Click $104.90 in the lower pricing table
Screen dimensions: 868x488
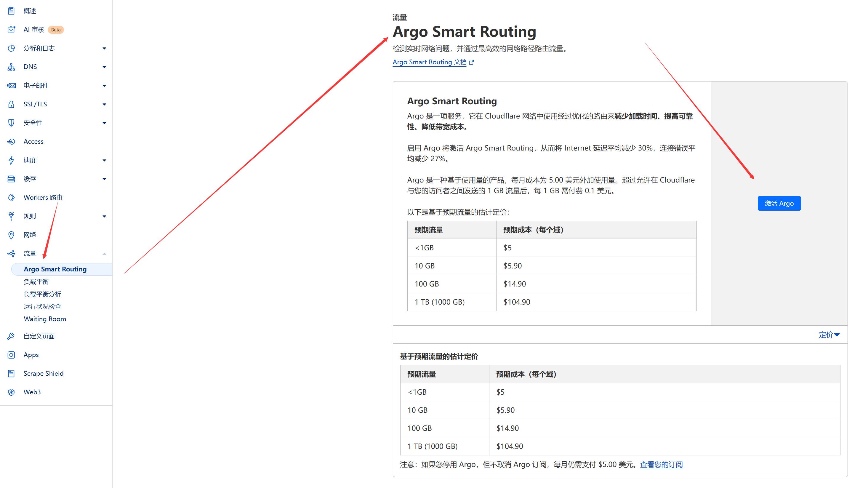[x=510, y=446]
